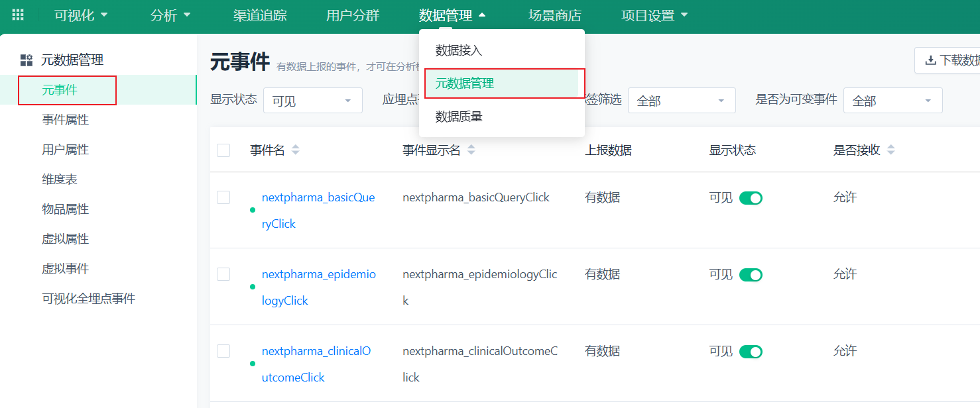
Task: Open 用户分群 in the top navigation
Action: (353, 16)
